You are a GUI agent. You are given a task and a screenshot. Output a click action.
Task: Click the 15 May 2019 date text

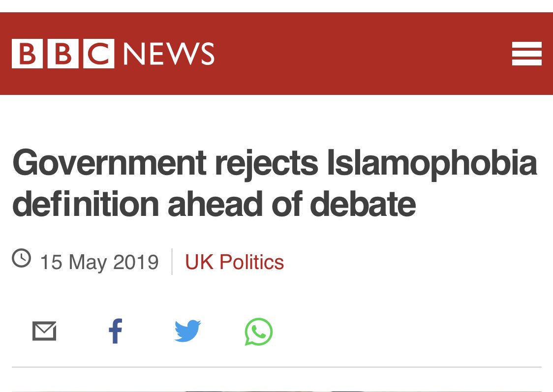pos(99,262)
